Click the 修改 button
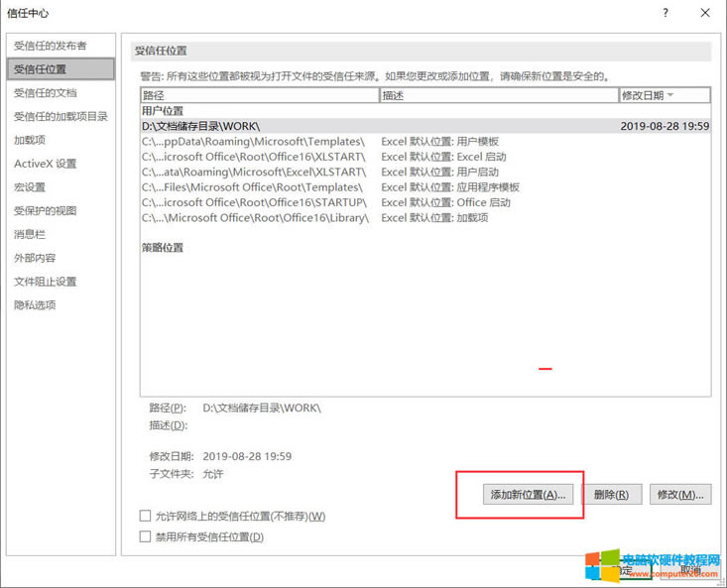727x588 pixels. [x=679, y=495]
